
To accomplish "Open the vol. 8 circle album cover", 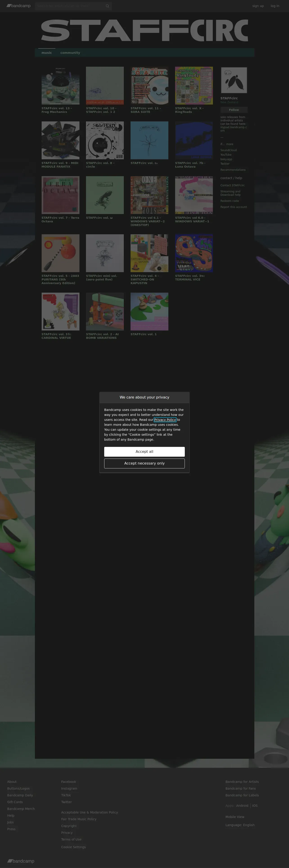I will point(105,140).
